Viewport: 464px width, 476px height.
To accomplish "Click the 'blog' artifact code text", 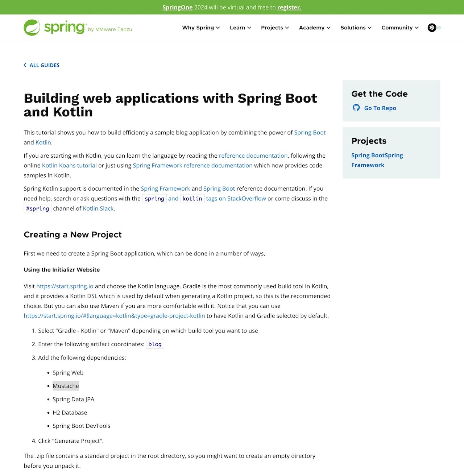I will (155, 344).
